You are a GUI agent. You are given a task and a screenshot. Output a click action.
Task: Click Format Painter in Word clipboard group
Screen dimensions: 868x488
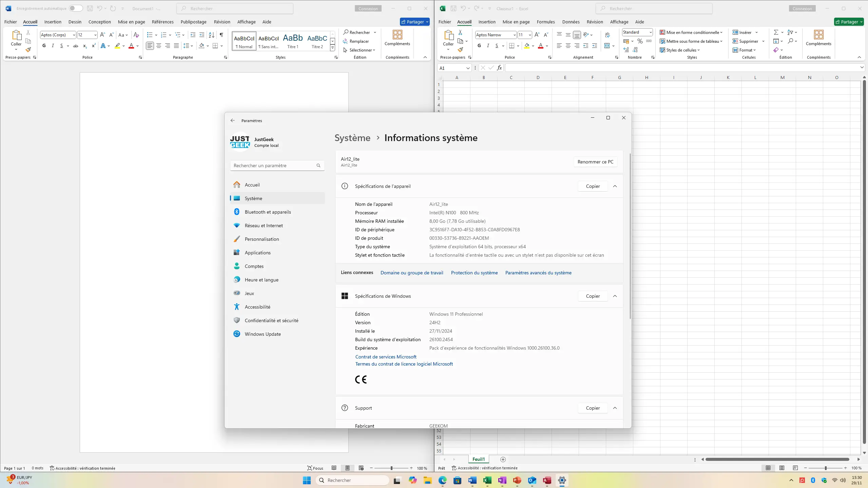[28, 50]
